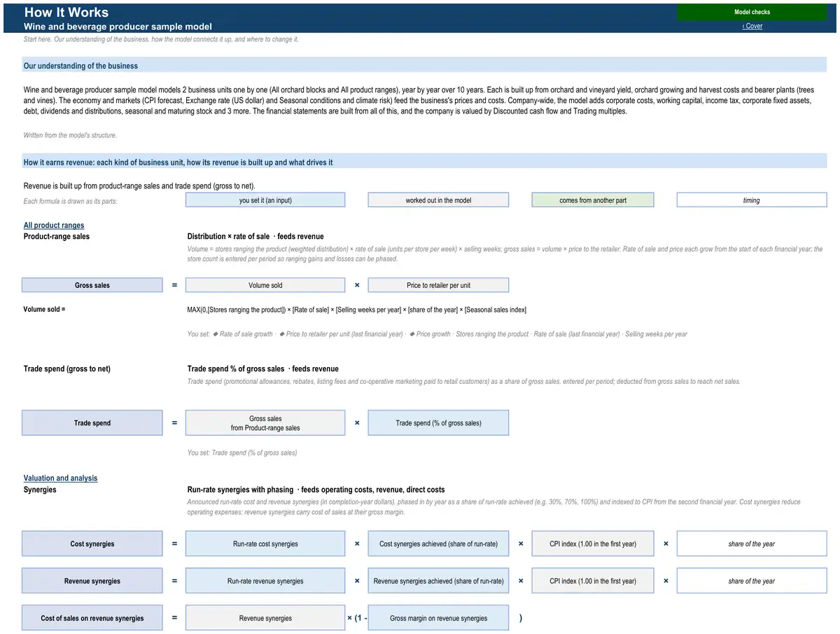The width and height of the screenshot is (840, 634).
Task: Select the "Gross sales from Product-range sales" box
Action: [x=265, y=423]
